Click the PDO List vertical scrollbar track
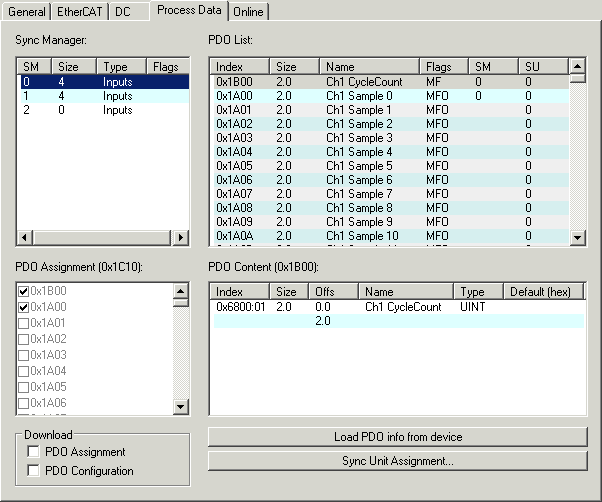The height and width of the screenshot is (502, 602). (x=577, y=157)
